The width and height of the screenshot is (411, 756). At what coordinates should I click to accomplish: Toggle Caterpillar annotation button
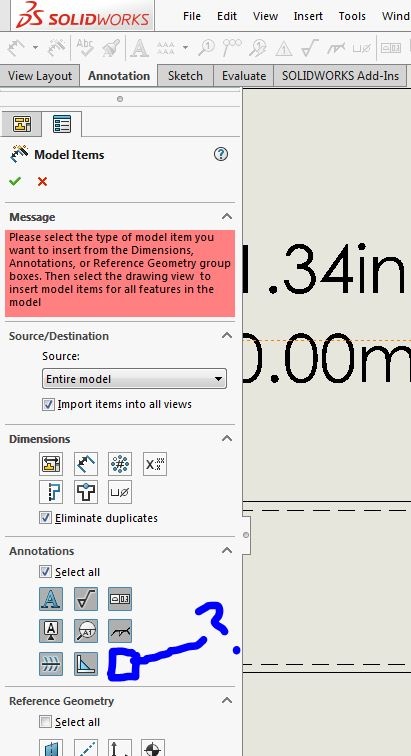click(51, 664)
